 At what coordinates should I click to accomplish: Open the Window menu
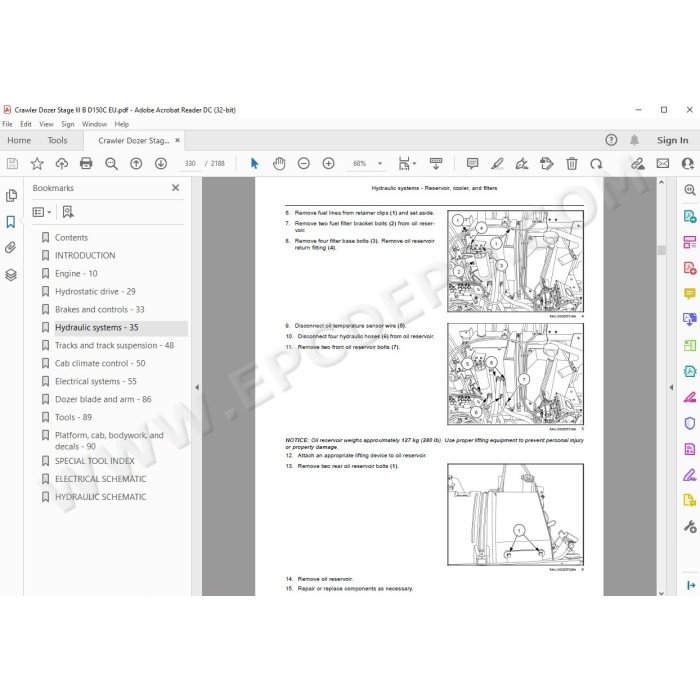[94, 124]
